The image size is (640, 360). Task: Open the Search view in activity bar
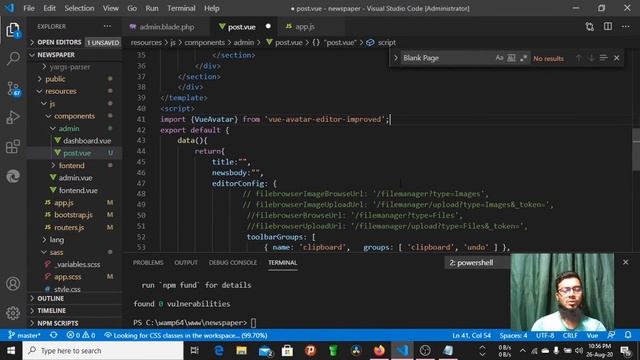[13, 58]
